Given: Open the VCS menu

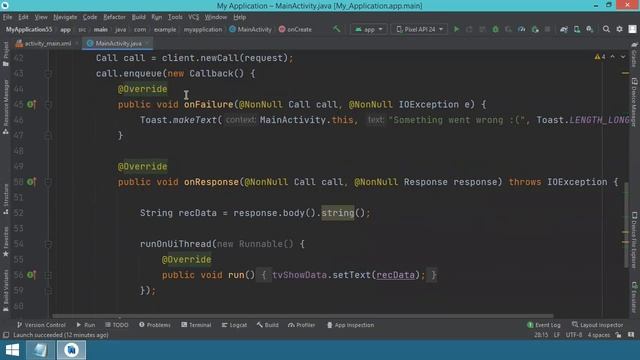Looking at the screenshot, I should (x=193, y=17).
